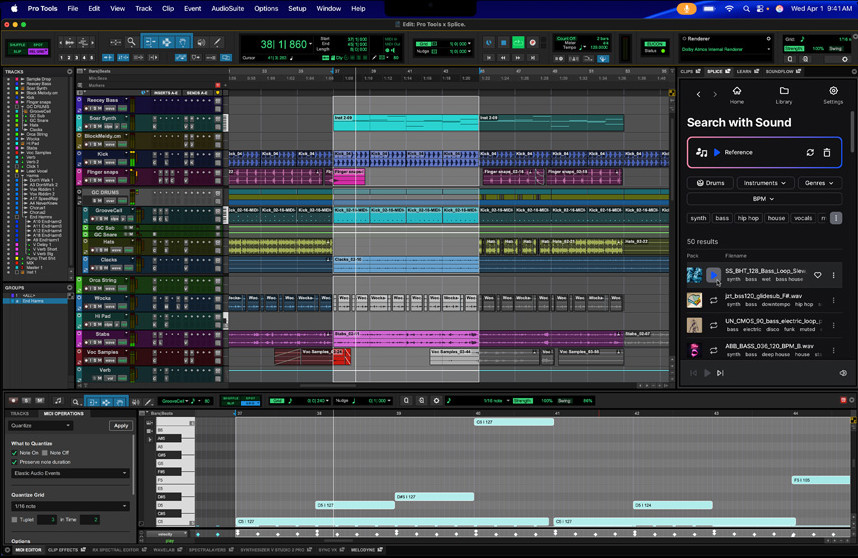Refresh the Search with Sound reference
This screenshot has height=558, width=858.
pyautogui.click(x=810, y=153)
